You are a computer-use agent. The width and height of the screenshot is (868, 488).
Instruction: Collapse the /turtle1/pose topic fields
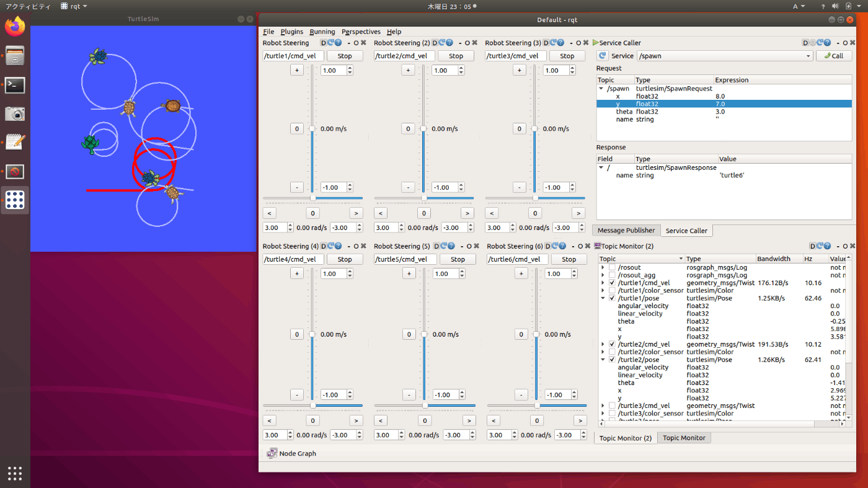[x=603, y=298]
